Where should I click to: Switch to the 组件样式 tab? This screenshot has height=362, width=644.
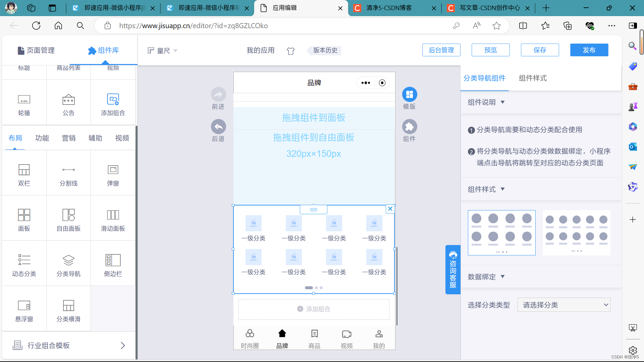tap(532, 78)
